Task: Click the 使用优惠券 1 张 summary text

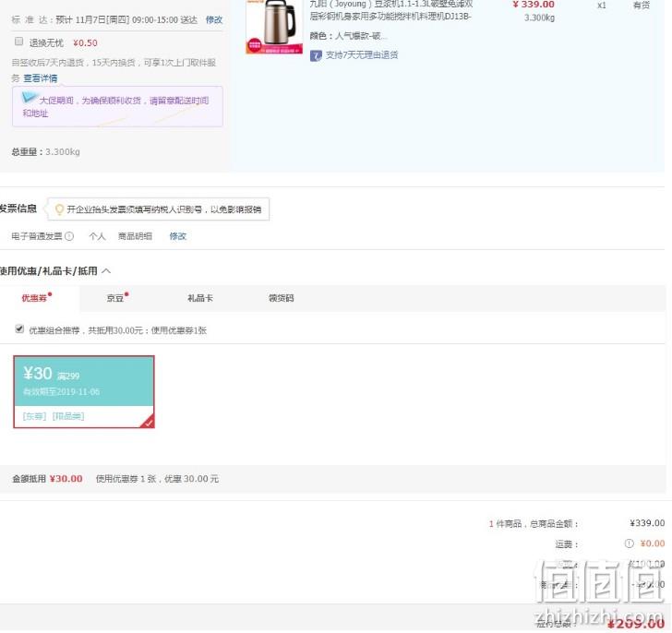Action: point(157,478)
